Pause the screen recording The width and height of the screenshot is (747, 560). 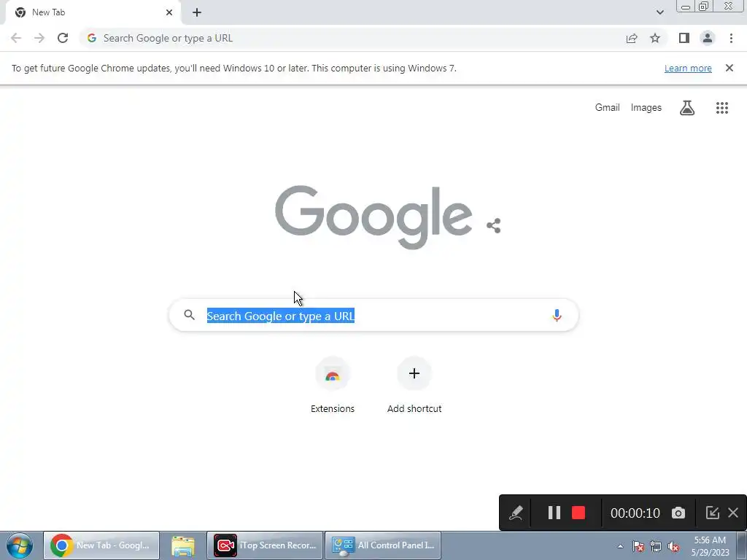(x=554, y=513)
